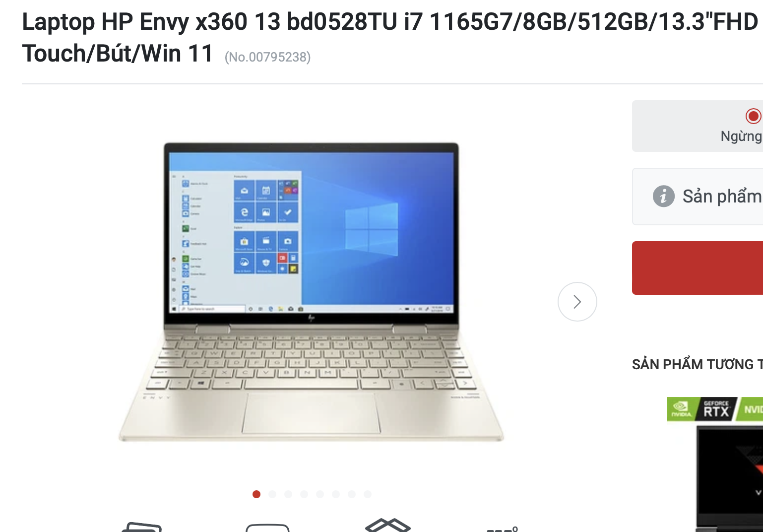Open the black gaming laptop similar product

pos(730,478)
